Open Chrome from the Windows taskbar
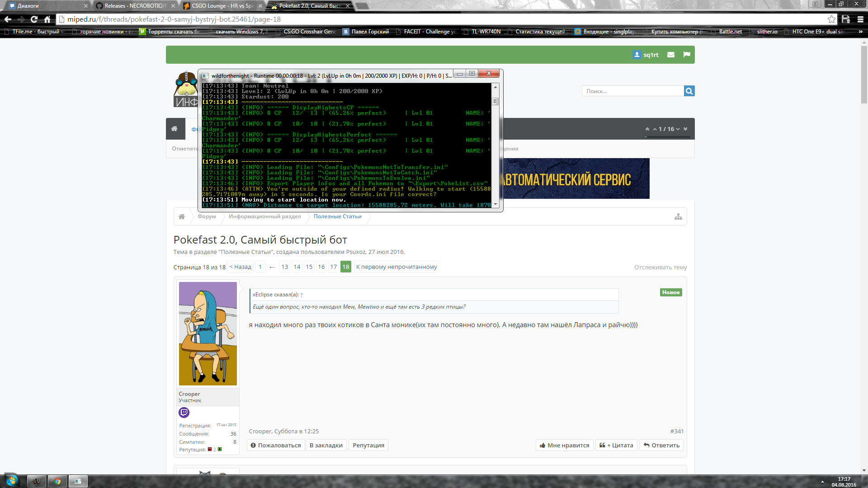Image resolution: width=868 pixels, height=488 pixels. coord(57,481)
